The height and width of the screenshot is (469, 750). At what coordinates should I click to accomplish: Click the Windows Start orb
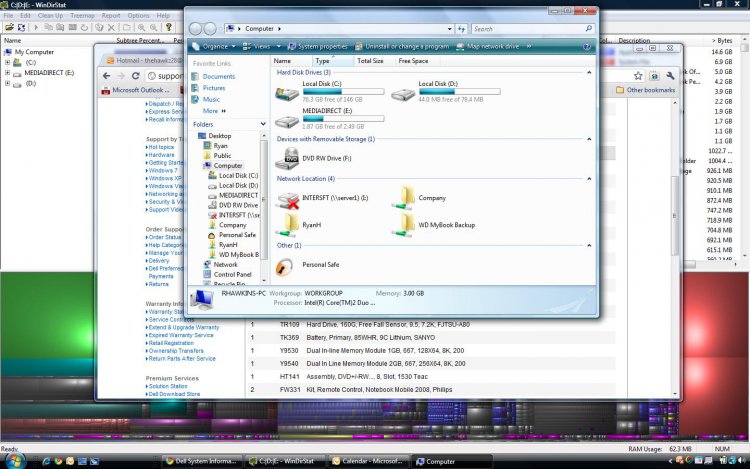(14, 461)
